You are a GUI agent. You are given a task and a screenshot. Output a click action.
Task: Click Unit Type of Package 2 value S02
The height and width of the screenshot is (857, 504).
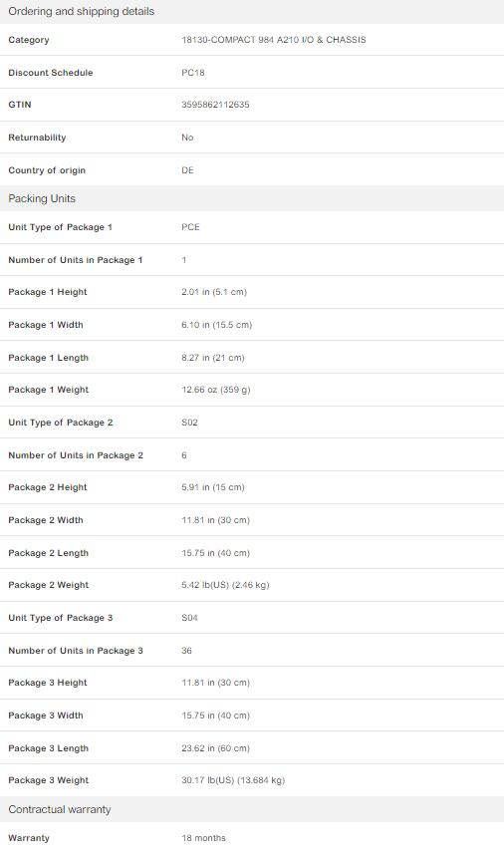tap(189, 423)
